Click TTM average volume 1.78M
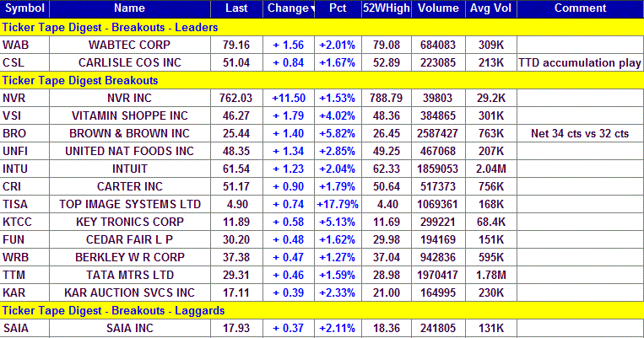Image resolution: width=644 pixels, height=338 pixels. click(x=490, y=275)
